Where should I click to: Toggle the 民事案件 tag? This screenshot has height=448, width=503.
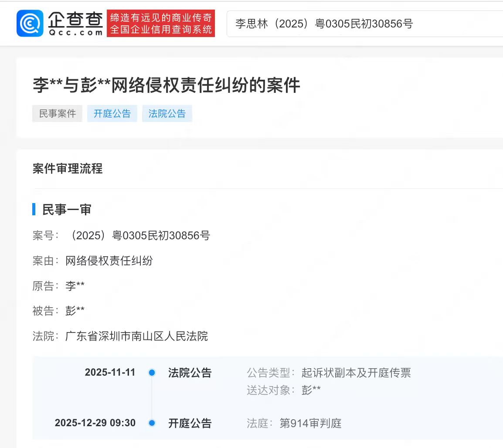pyautogui.click(x=57, y=113)
